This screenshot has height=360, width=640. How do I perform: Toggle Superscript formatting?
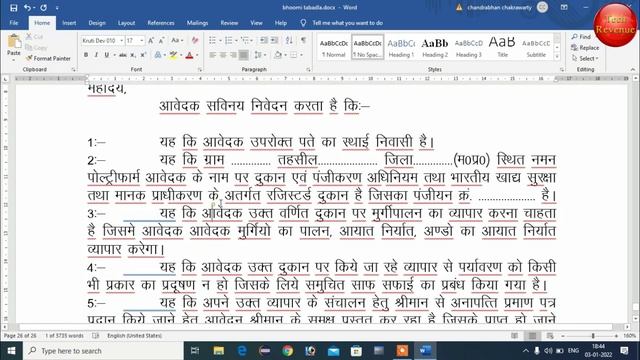(x=143, y=55)
